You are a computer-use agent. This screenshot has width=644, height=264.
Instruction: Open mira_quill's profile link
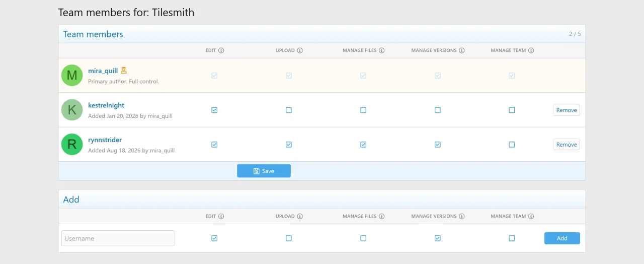[103, 71]
